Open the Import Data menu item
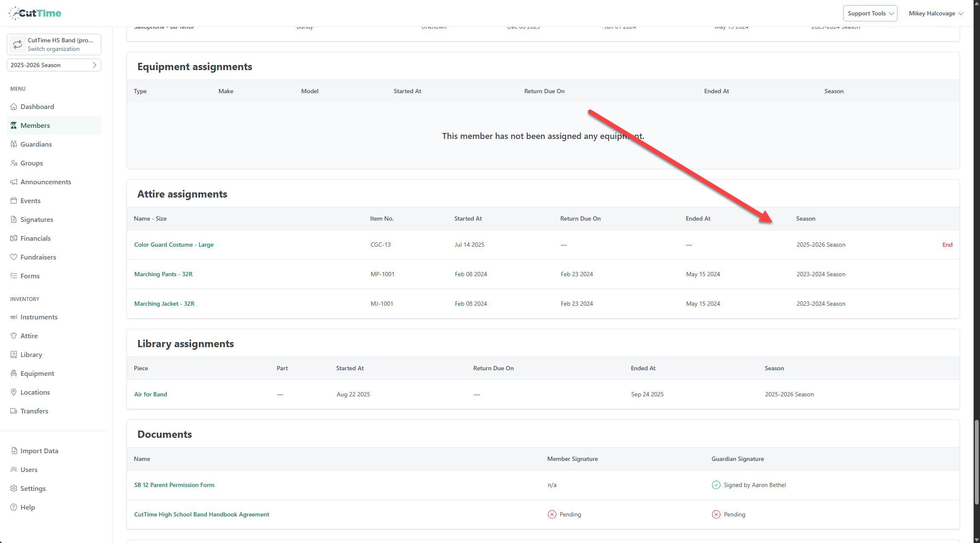 [39, 451]
